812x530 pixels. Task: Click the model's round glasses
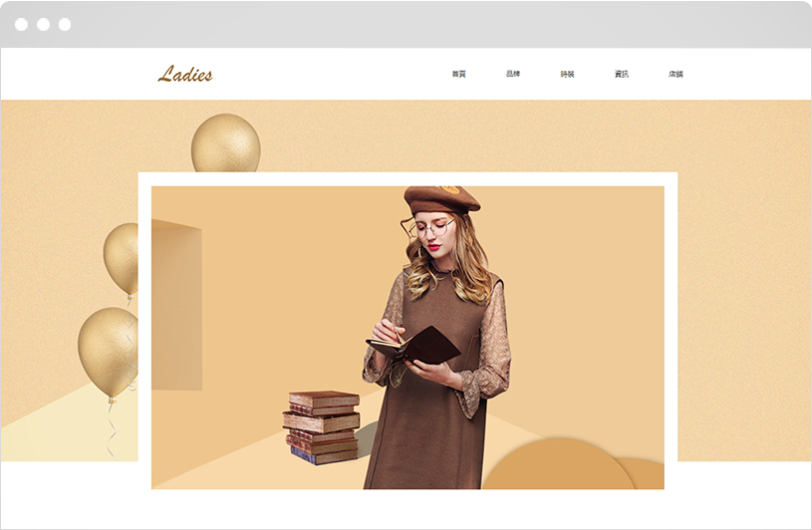tap(434, 228)
